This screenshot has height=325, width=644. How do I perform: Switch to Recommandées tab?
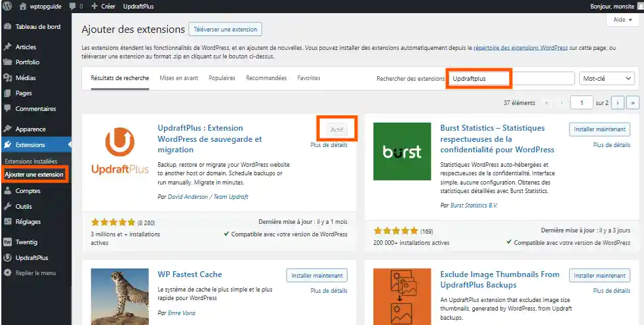pyautogui.click(x=266, y=78)
